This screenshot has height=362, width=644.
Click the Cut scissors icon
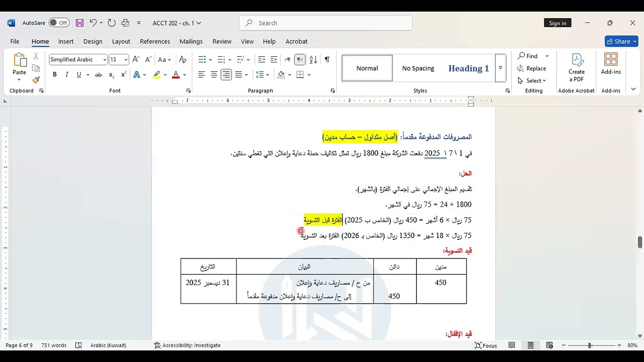pyautogui.click(x=36, y=56)
